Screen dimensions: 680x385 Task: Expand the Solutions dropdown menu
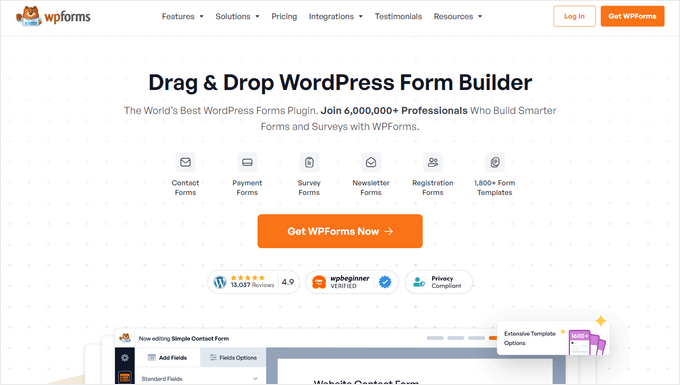click(237, 16)
